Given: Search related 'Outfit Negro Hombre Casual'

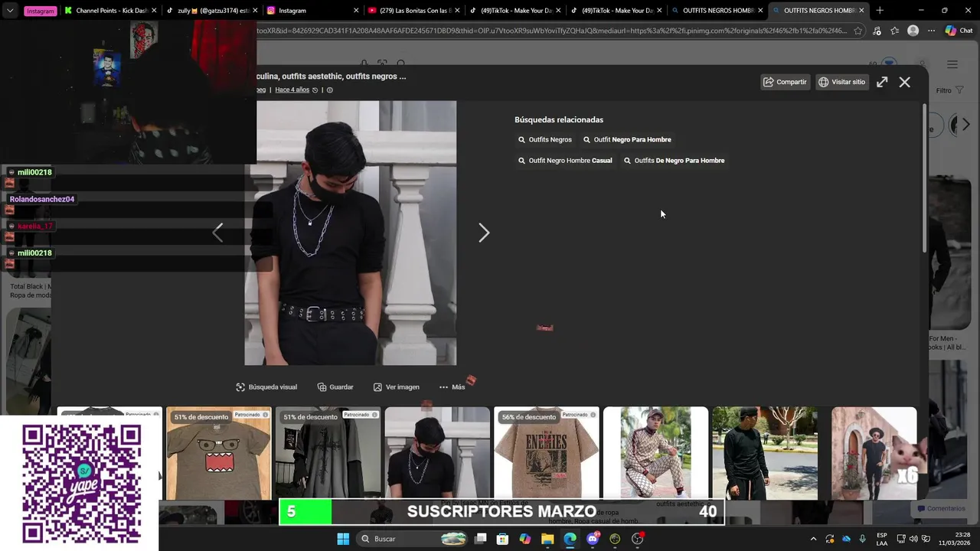Looking at the screenshot, I should point(565,161).
